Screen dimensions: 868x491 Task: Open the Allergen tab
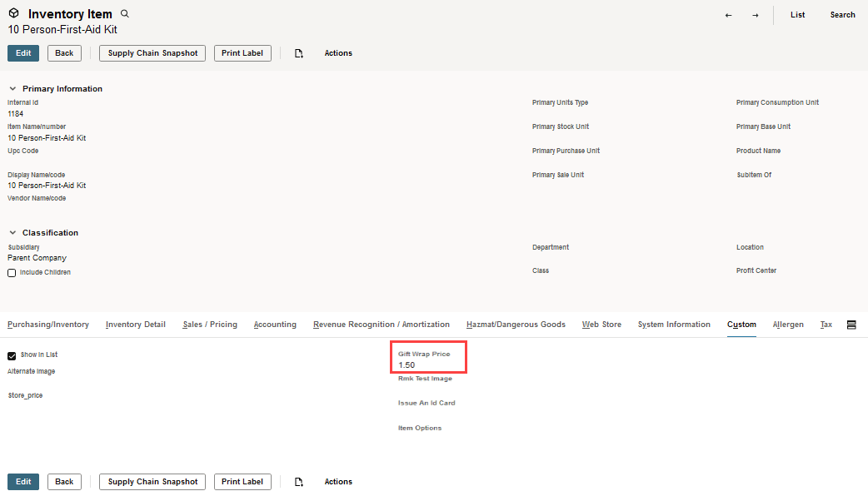pos(788,325)
